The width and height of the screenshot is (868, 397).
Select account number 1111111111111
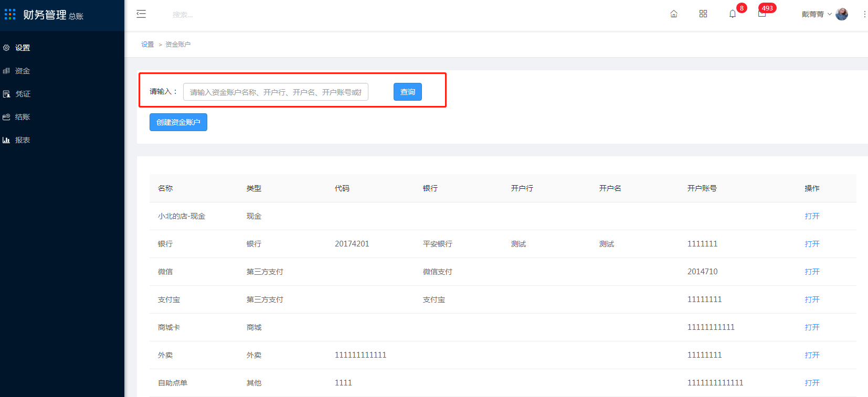coord(715,383)
